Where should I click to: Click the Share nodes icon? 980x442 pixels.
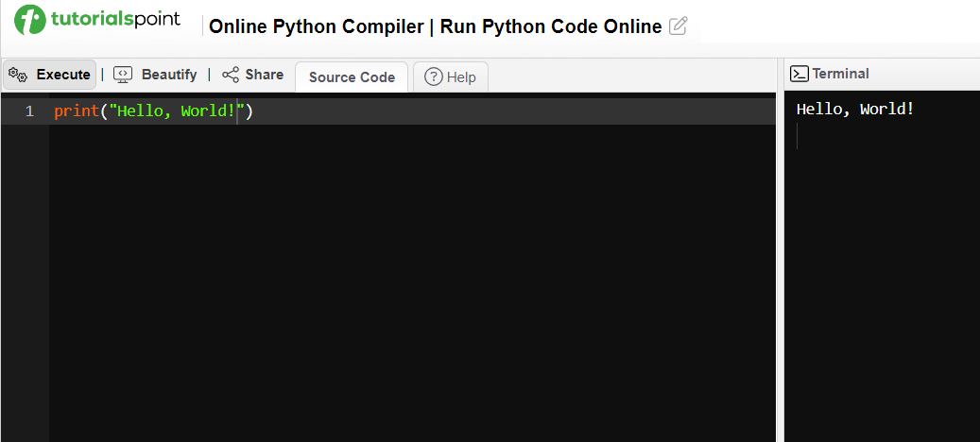231,75
